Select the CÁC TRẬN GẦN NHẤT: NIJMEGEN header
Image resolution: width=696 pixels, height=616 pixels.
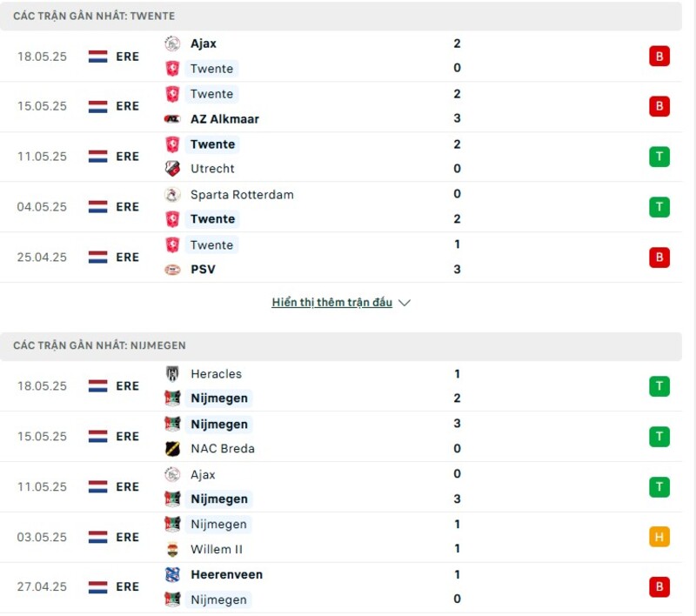click(96, 345)
